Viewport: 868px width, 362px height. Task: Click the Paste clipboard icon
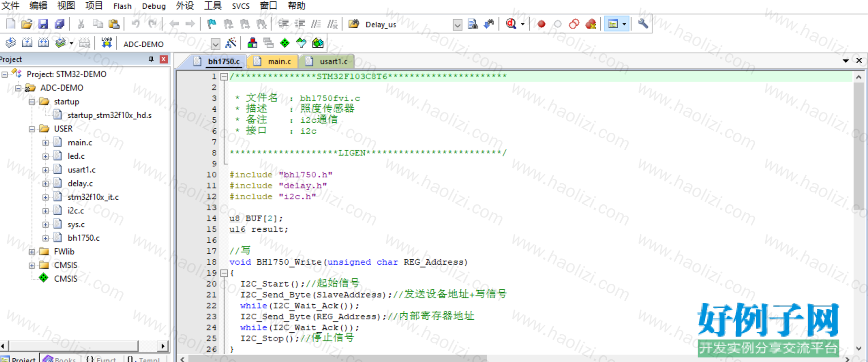pyautogui.click(x=114, y=24)
